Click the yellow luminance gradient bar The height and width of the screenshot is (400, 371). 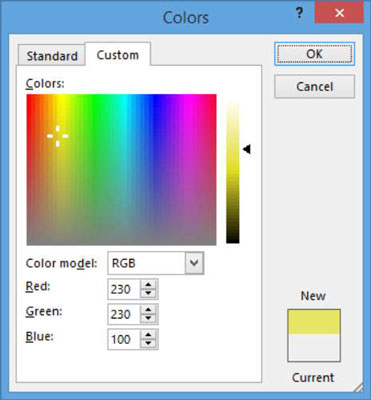[233, 173]
